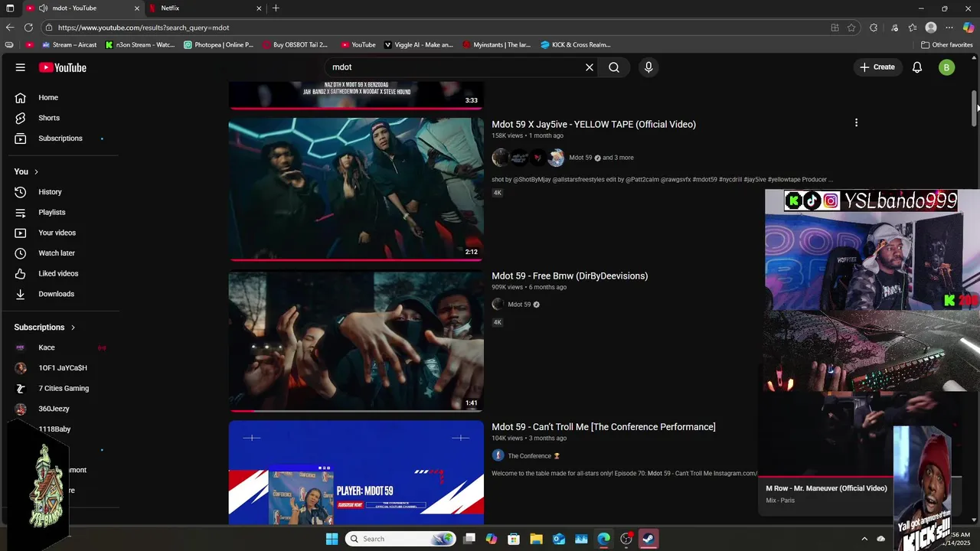Viewport: 980px width, 551px height.
Task: Open Windows Start menu
Action: coord(332,539)
